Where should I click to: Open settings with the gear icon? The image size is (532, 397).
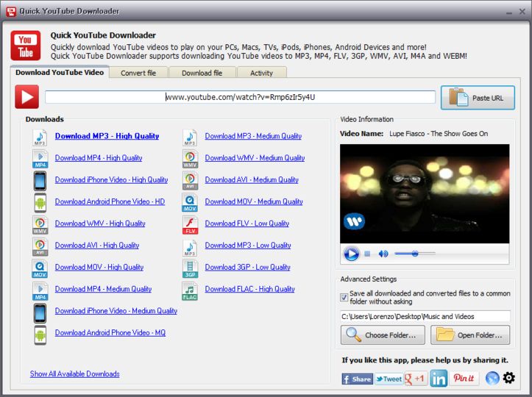[x=508, y=378]
